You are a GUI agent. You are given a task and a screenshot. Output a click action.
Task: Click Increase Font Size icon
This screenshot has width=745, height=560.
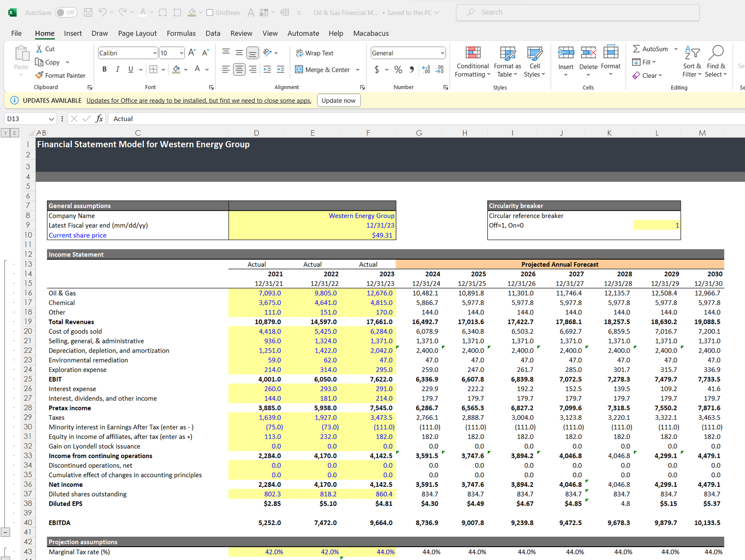pyautogui.click(x=192, y=53)
